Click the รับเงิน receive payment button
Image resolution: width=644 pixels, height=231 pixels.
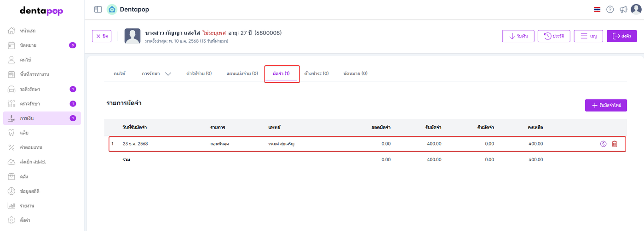[x=518, y=36]
